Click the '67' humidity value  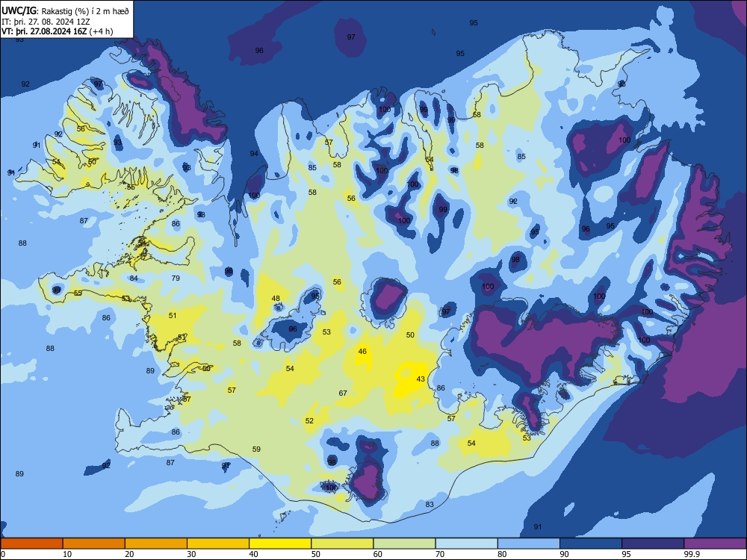pyautogui.click(x=343, y=393)
